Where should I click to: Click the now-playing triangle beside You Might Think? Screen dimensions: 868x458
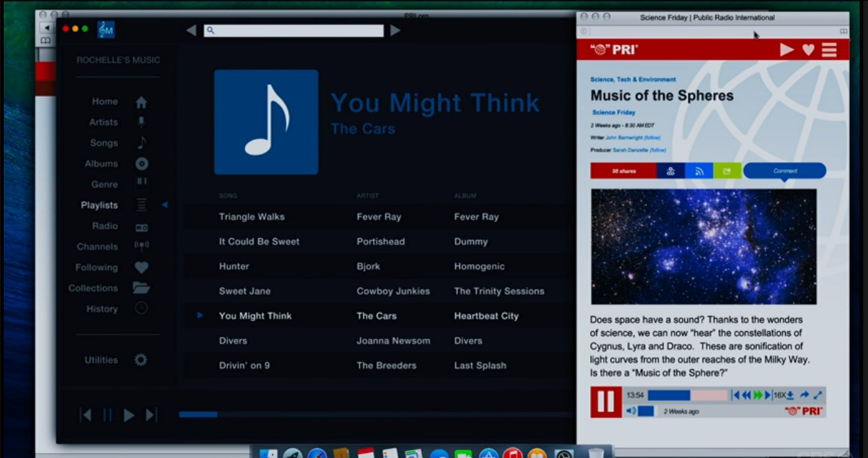tap(200, 315)
